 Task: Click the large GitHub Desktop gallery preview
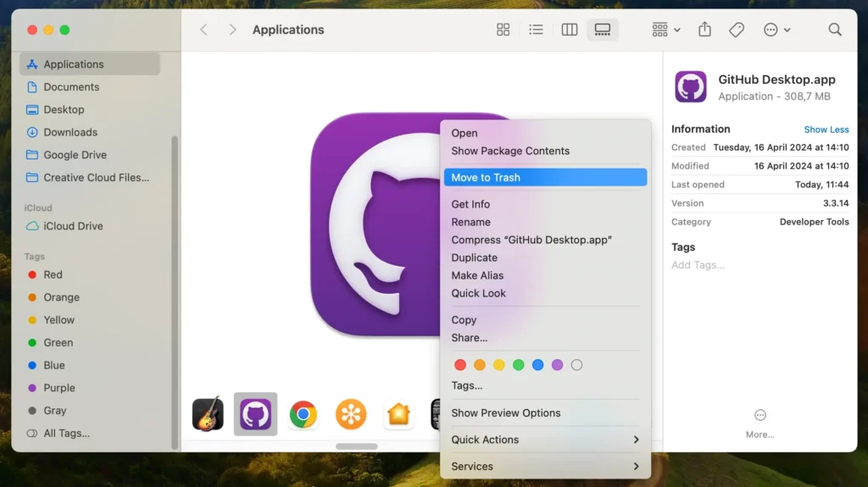376,224
